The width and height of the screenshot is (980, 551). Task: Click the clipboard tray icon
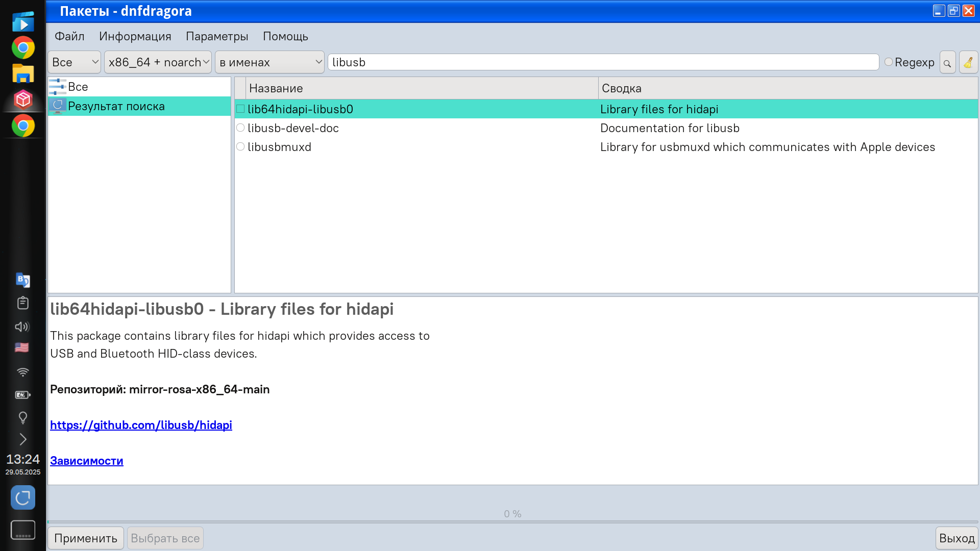coord(22,303)
